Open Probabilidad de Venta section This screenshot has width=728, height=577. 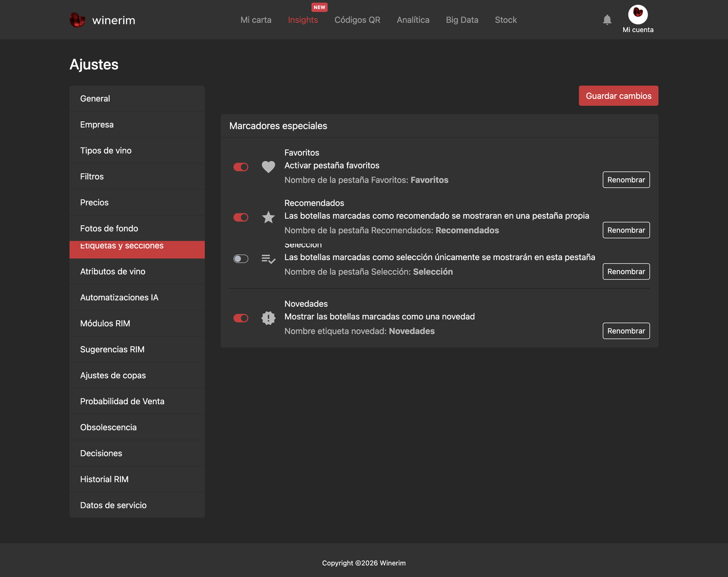[137, 401]
